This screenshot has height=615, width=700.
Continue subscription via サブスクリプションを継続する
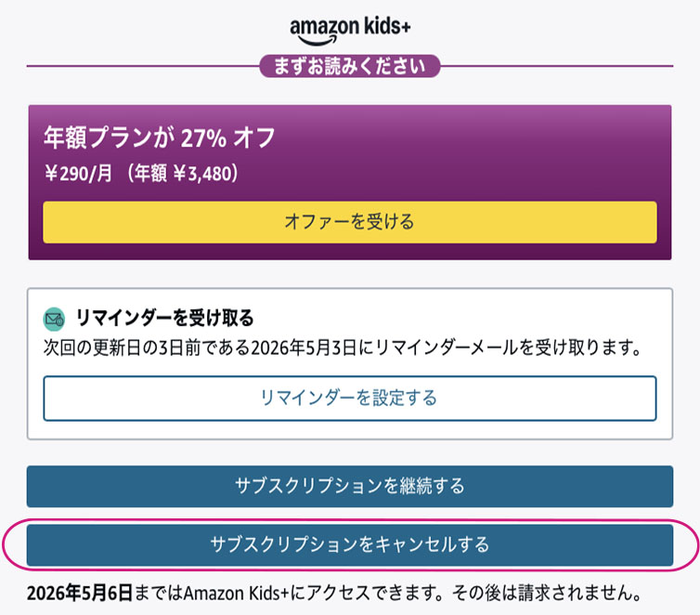(x=349, y=486)
